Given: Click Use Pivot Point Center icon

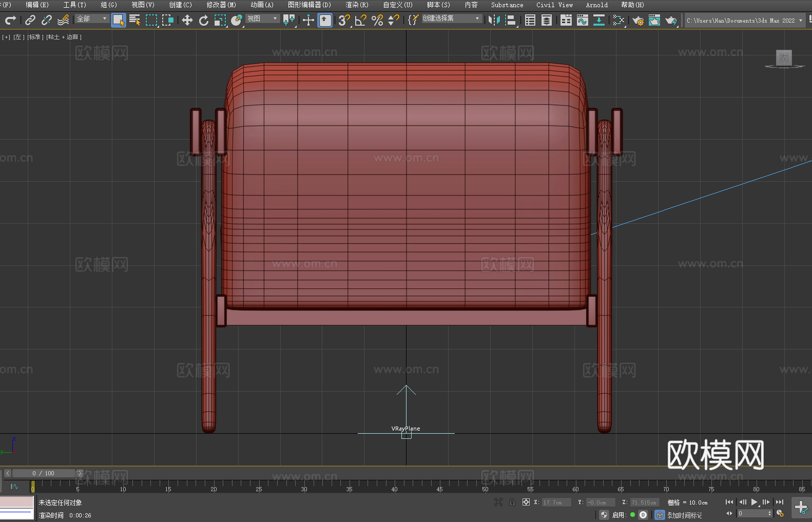Looking at the screenshot, I should point(289,20).
